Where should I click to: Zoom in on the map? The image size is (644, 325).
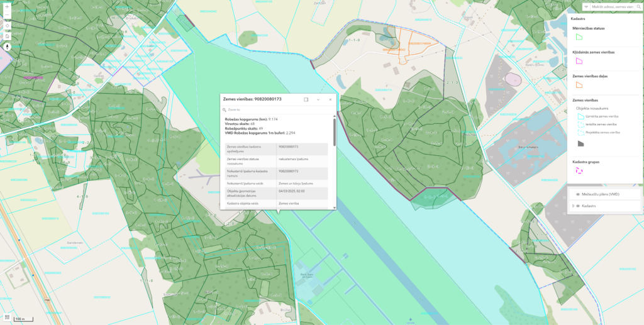7,6
